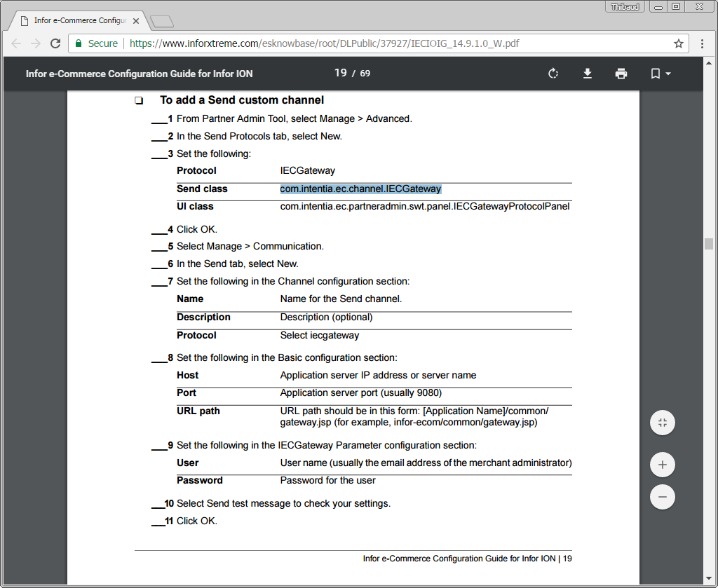Viewport: 718px width, 588px height.
Task: Select the Infor e-Commerce Configuration tab
Action: 74,21
